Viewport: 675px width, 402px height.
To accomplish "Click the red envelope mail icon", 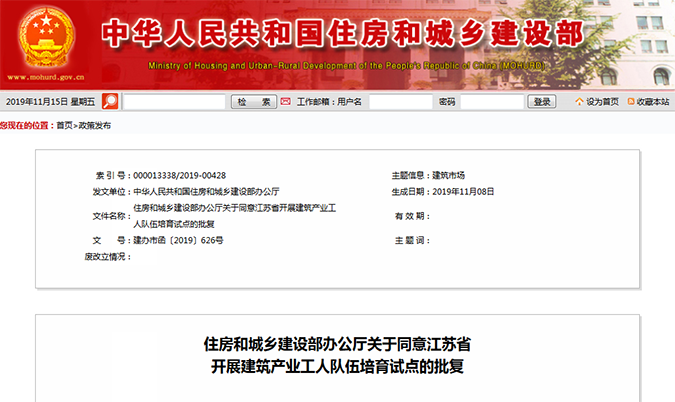I will pyautogui.click(x=285, y=102).
